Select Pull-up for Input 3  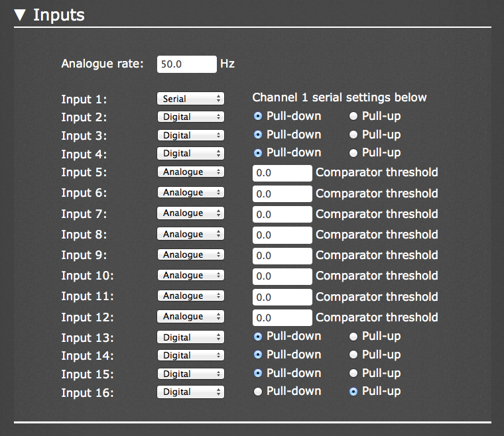(x=353, y=135)
